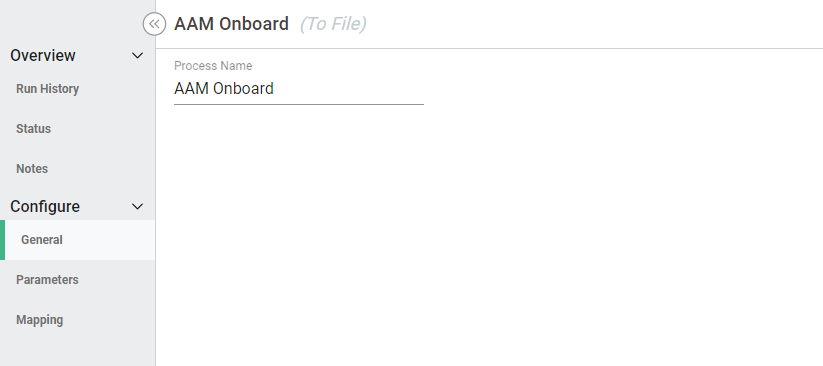Open the Mapping configuration page

(39, 320)
